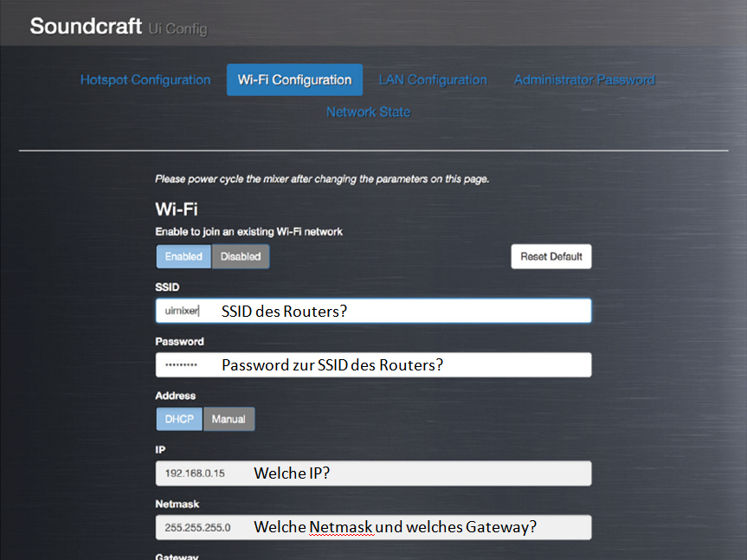Click the SSID field label
The height and width of the screenshot is (560, 747).
pos(167,287)
